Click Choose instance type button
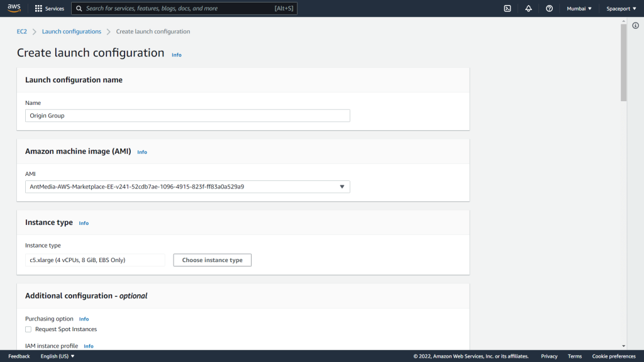This screenshot has height=362, width=644. coord(213,260)
